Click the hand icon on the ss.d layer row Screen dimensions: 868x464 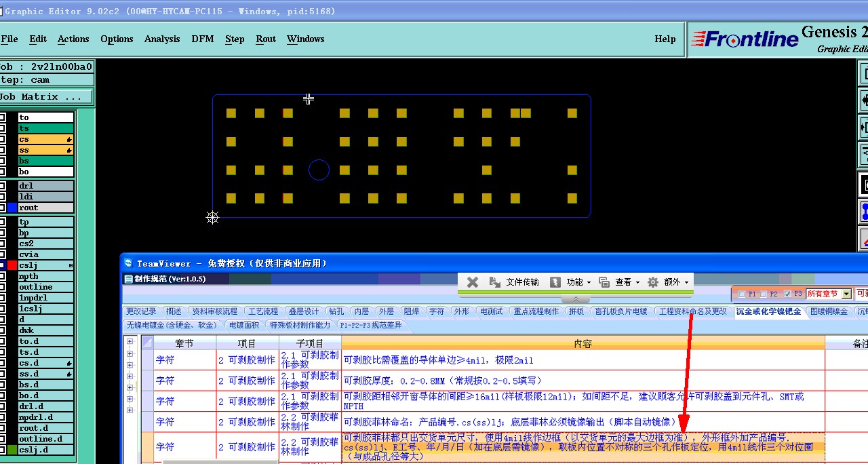pos(69,374)
